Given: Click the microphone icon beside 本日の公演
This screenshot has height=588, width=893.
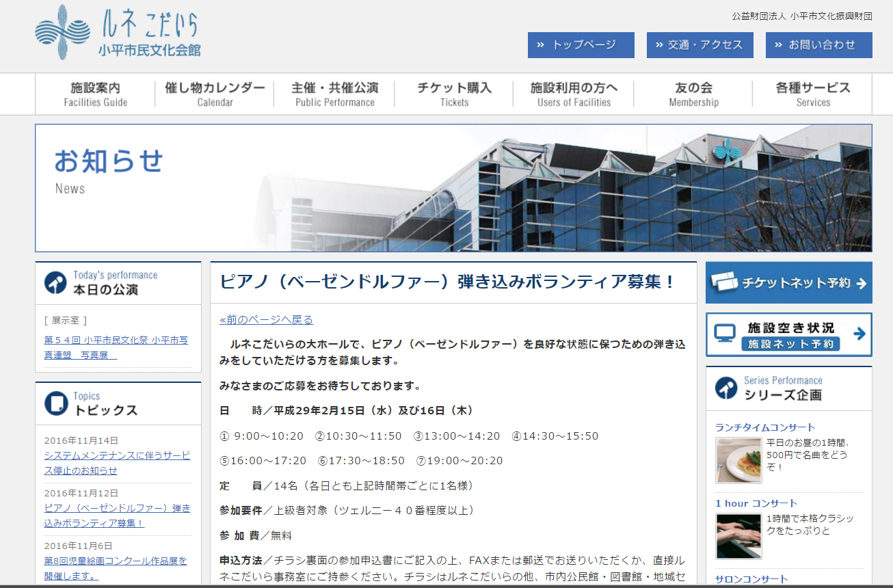Looking at the screenshot, I should 55,282.
